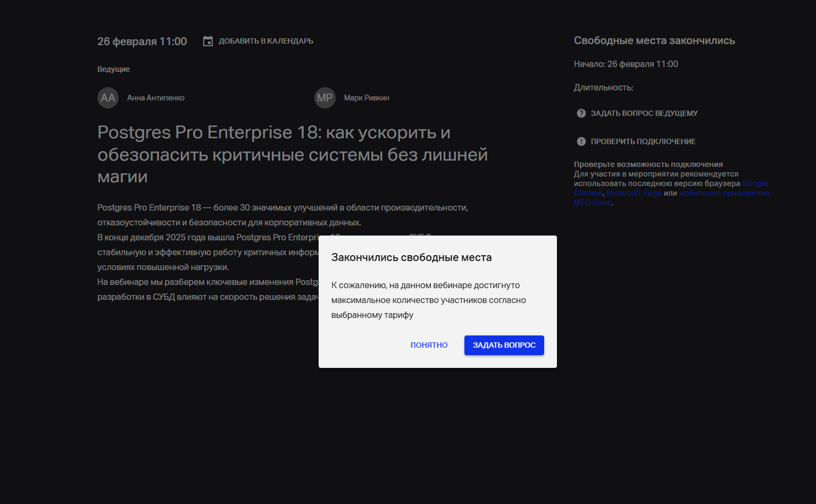Click the blue ЗАДАТЬ ВОПРОС button
Viewport: 816px width, 504px height.
pos(504,345)
